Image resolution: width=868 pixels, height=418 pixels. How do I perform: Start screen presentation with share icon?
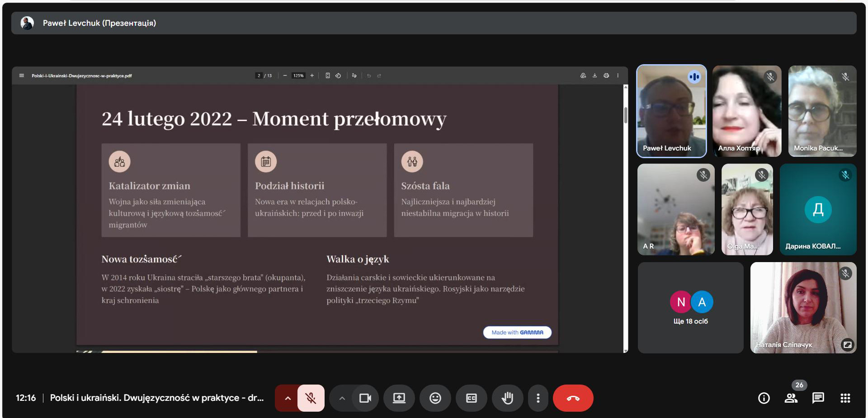[399, 398]
